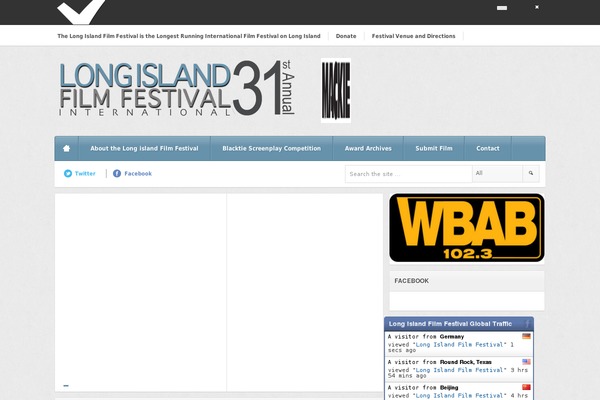Open Long Island Film Festival link in Round Rock entry
The image size is (600, 400).
click(x=460, y=370)
